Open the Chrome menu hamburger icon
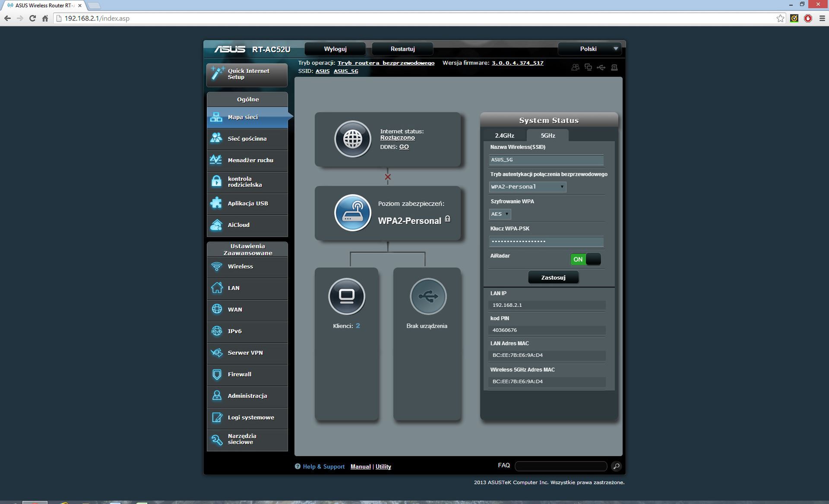 point(822,18)
